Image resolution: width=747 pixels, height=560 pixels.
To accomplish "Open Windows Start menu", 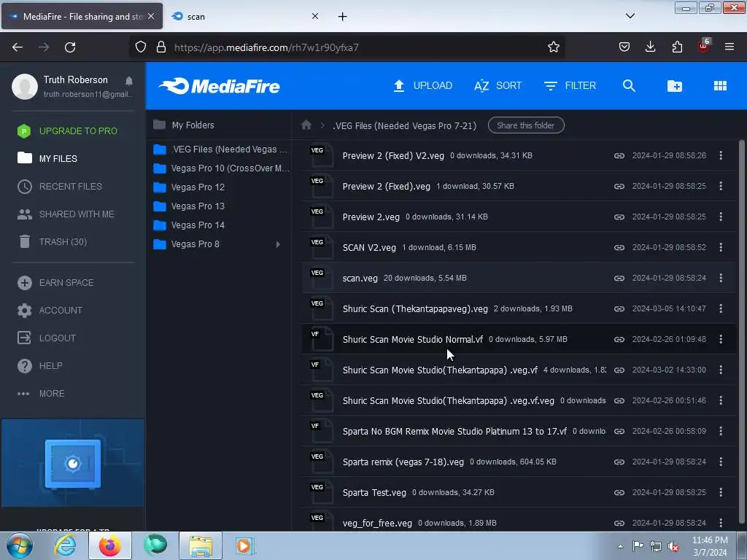I will pos(20,545).
